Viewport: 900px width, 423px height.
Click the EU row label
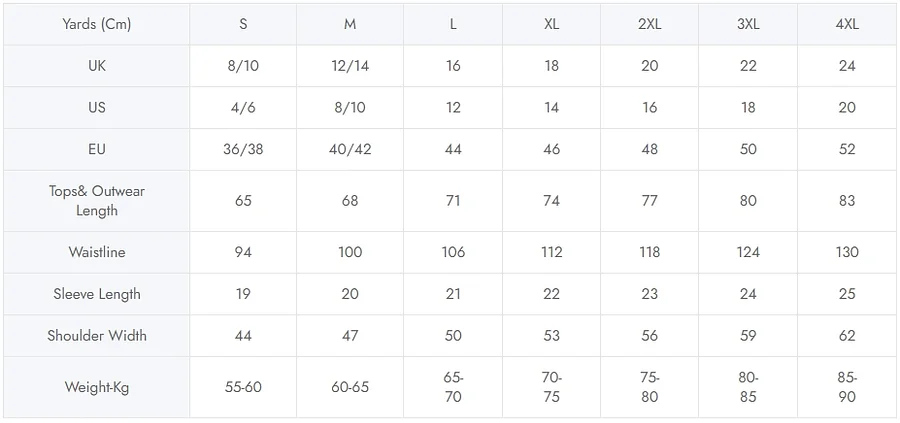[96, 150]
